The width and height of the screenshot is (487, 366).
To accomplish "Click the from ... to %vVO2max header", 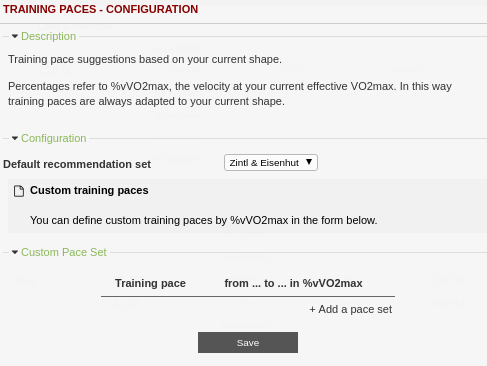I will [293, 283].
